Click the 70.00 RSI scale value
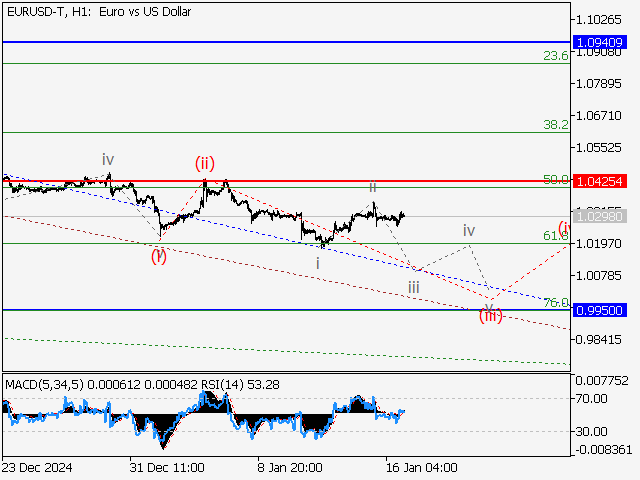This screenshot has height=480, width=640. (592, 398)
